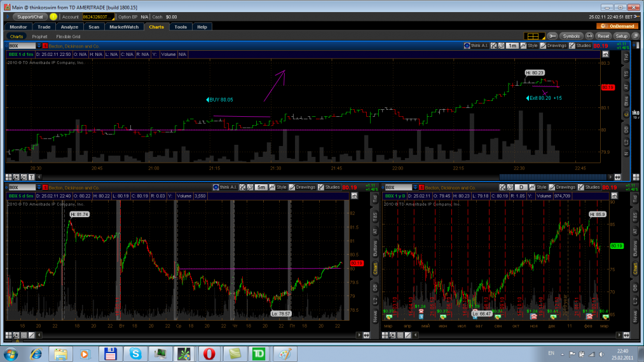This screenshot has width=644, height=362.
Task: Open the D timeframe selector
Action: click(521, 187)
